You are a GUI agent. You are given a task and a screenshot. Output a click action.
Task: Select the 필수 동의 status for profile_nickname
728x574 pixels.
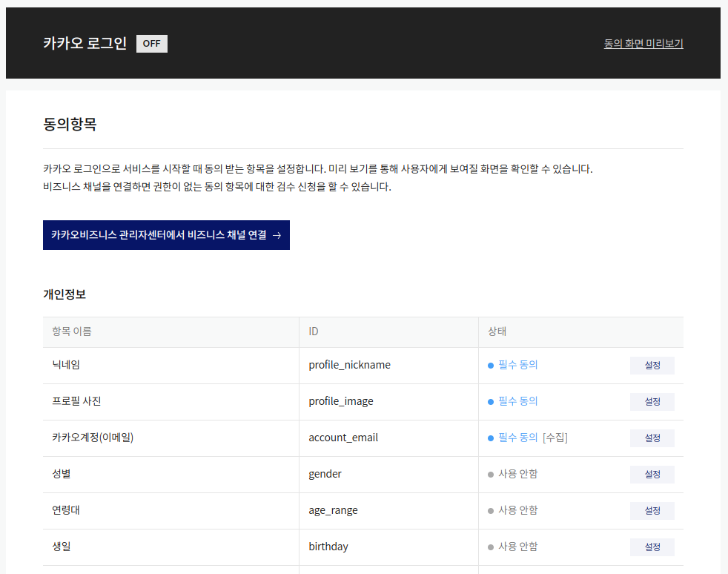click(x=512, y=365)
